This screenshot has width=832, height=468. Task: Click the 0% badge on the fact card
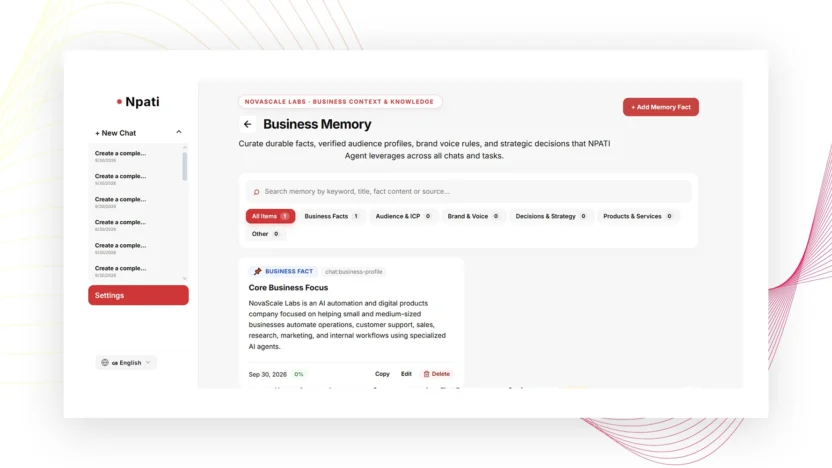[299, 375]
